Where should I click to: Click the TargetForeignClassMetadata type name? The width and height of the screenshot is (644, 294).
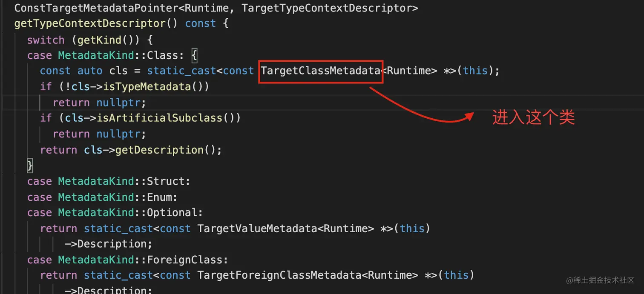279,275
